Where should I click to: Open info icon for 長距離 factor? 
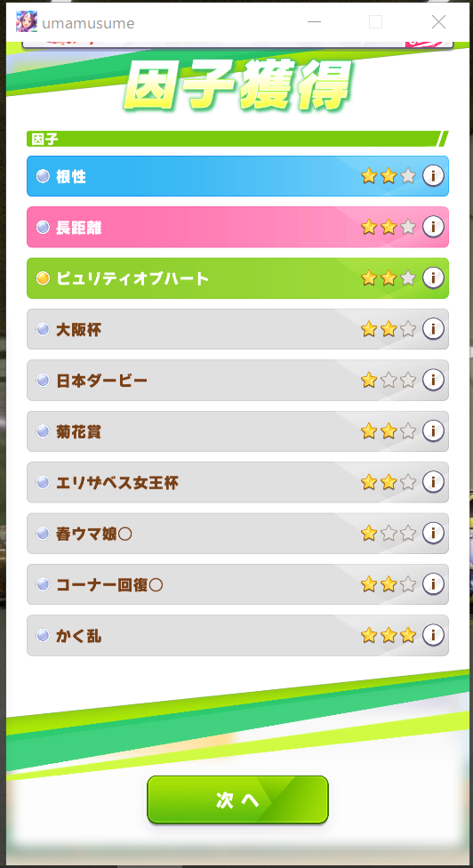[433, 227]
